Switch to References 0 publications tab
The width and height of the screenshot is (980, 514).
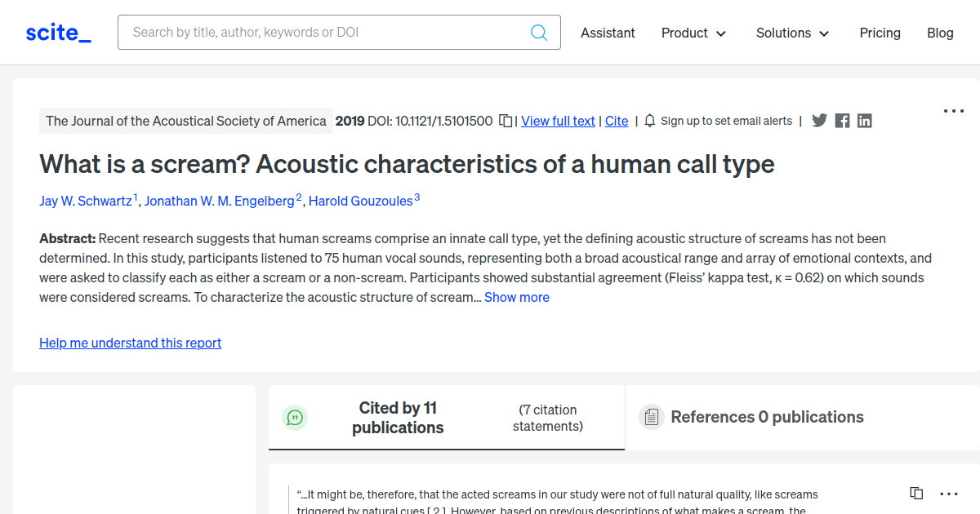point(766,417)
